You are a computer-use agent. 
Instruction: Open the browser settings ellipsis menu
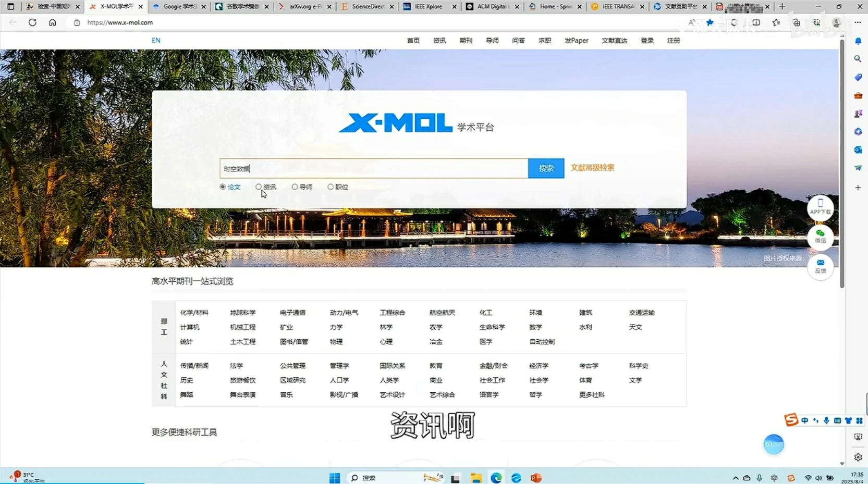click(858, 22)
